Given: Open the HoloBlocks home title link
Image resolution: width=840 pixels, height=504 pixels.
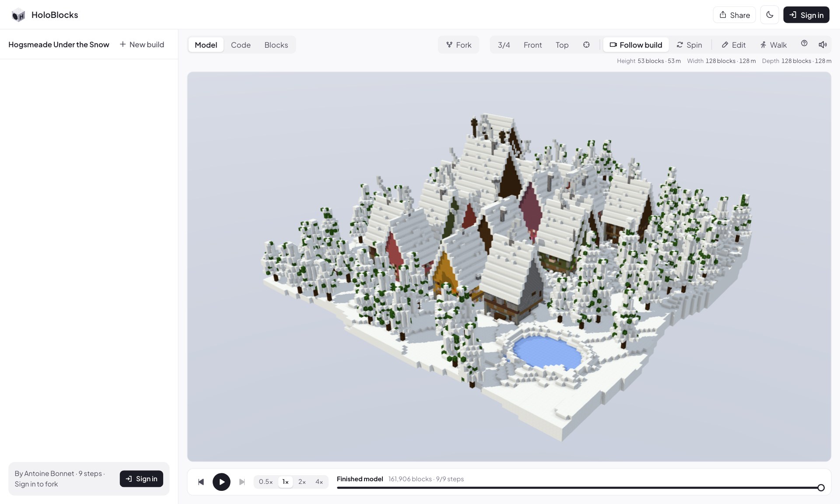Looking at the screenshot, I should pyautogui.click(x=55, y=15).
